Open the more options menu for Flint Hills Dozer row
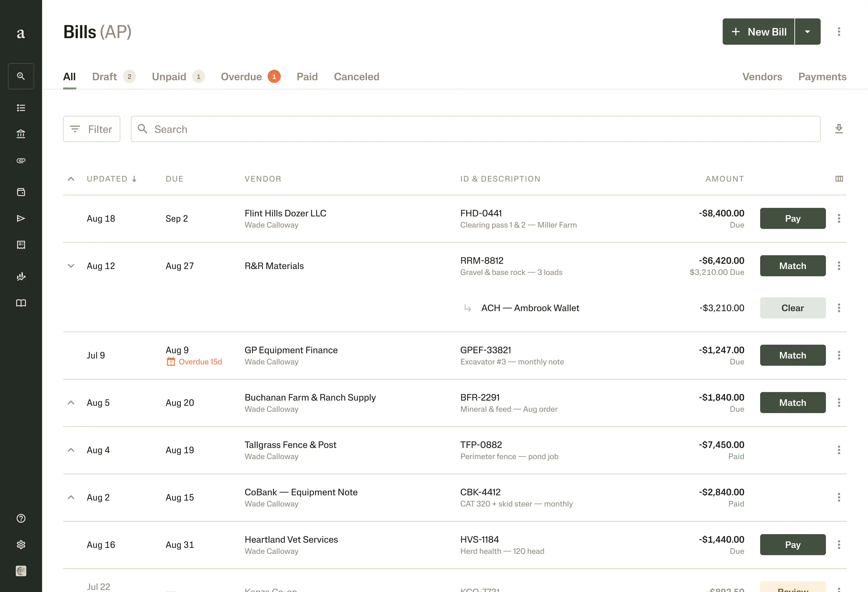Image resolution: width=868 pixels, height=592 pixels. (x=839, y=218)
